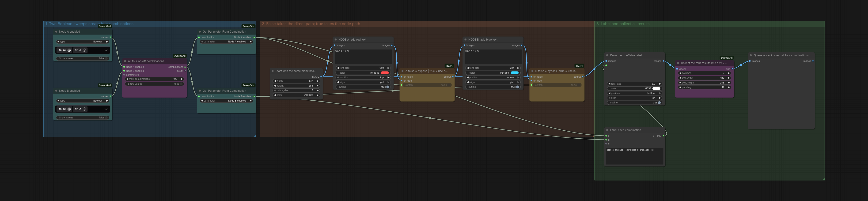Click the SweepGrid badge above All four on/off combinations

coord(180,56)
